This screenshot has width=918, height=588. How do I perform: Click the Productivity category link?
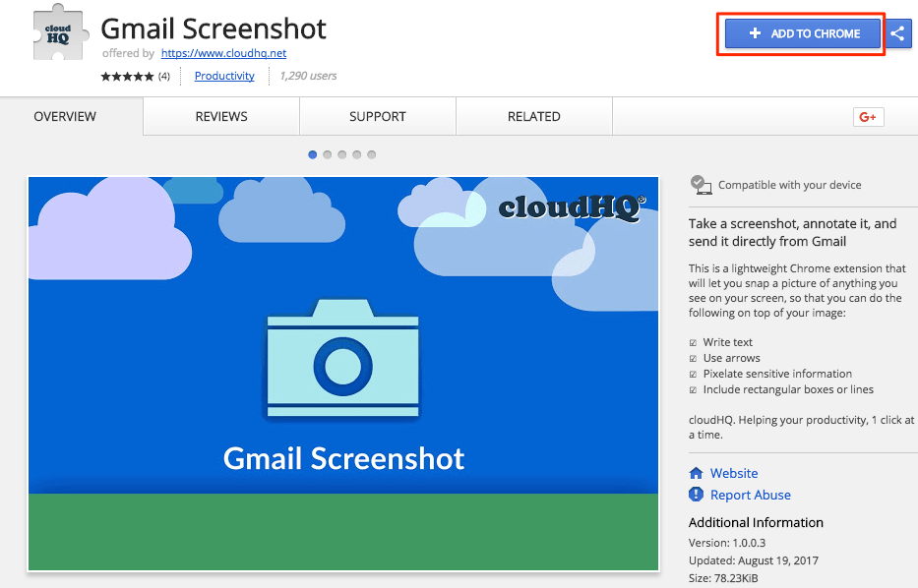(223, 76)
